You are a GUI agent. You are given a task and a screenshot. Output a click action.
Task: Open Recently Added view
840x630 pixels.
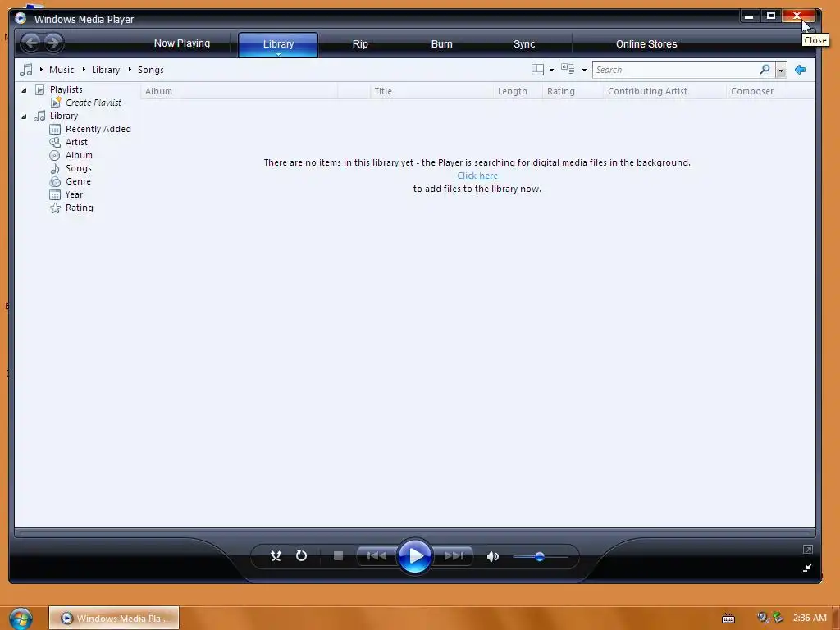98,129
